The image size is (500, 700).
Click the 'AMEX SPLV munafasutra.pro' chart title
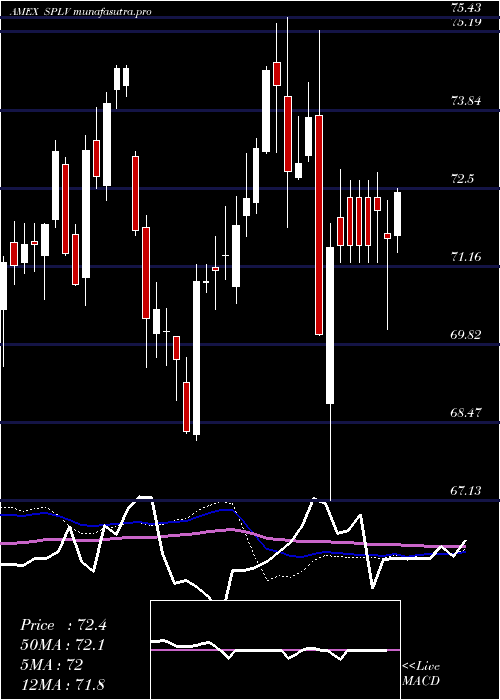79,12
